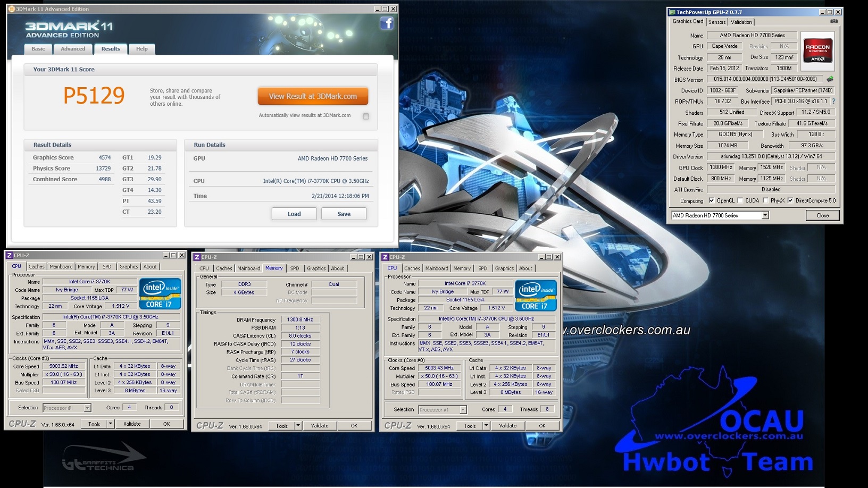Click the Tools button in right CPU-Z window

pos(470,425)
